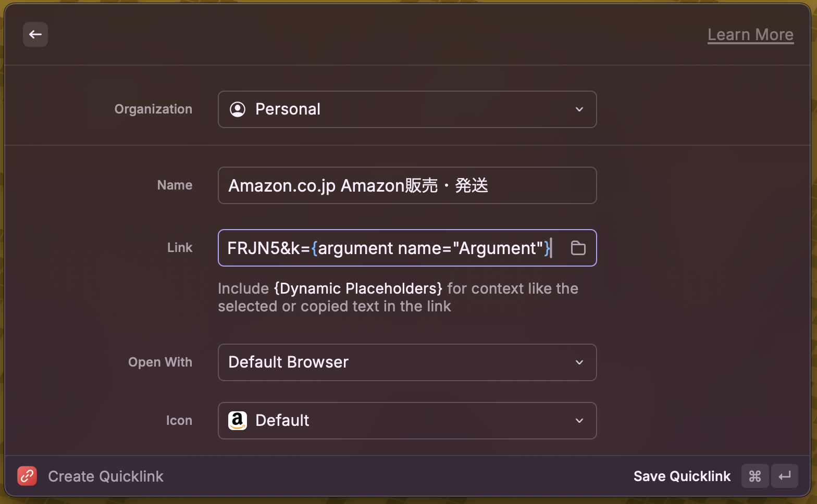Click the red Create Quicklink link icon
817x504 pixels.
pyautogui.click(x=27, y=476)
